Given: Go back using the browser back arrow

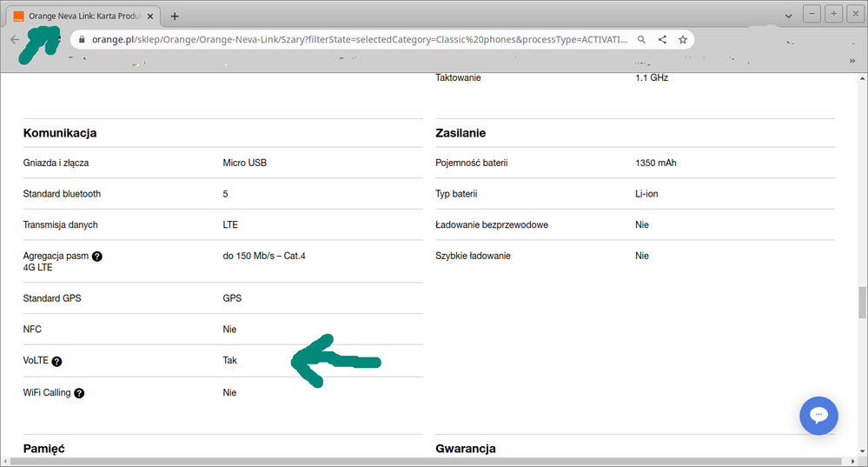Looking at the screenshot, I should 15,40.
